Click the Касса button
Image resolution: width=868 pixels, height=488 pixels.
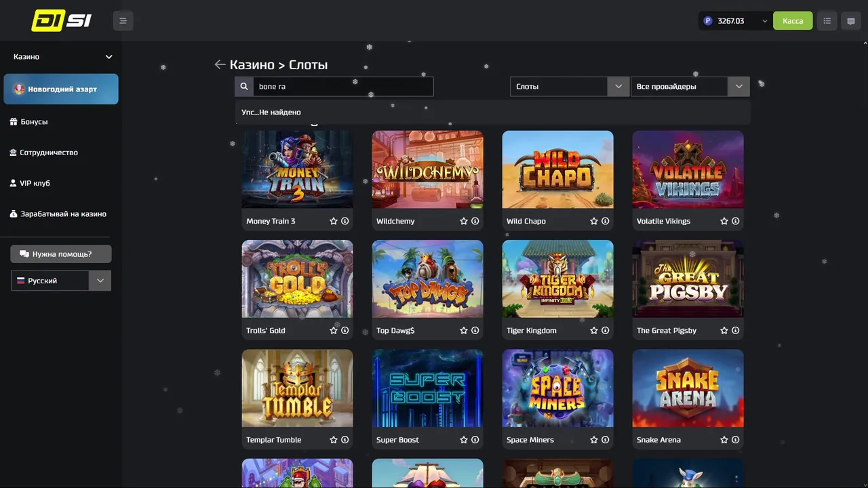(x=793, y=21)
